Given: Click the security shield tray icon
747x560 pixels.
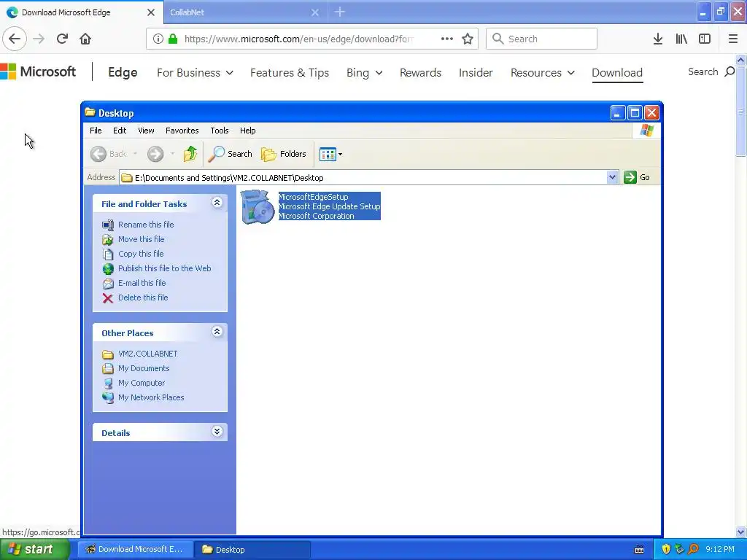Looking at the screenshot, I should pos(666,549).
